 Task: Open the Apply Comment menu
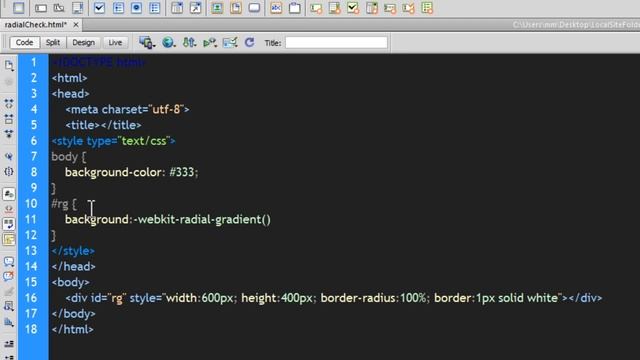click(9, 262)
